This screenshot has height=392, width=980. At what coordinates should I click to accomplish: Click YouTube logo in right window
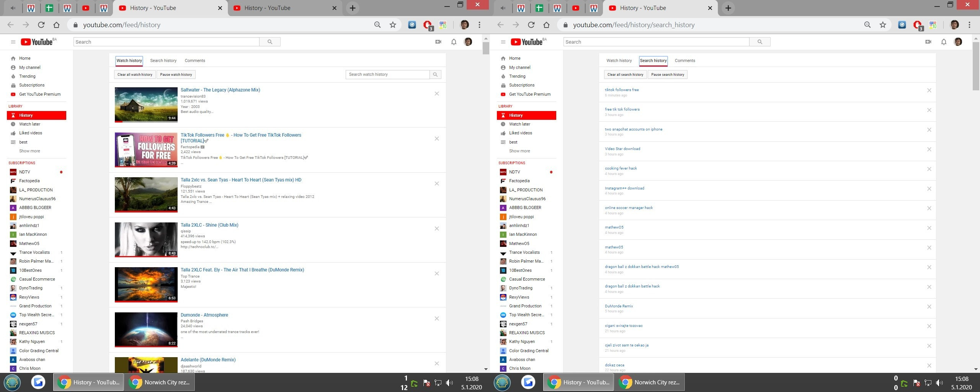(x=526, y=42)
